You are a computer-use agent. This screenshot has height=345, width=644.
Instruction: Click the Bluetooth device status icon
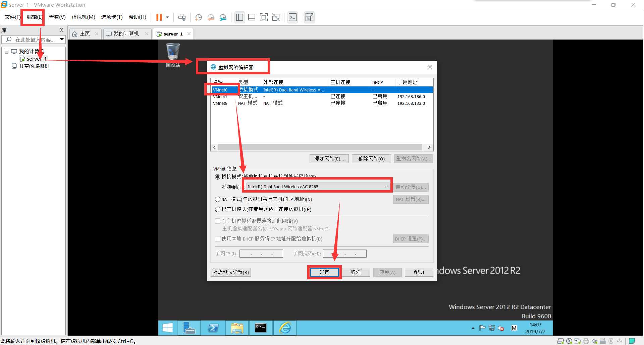point(611,341)
